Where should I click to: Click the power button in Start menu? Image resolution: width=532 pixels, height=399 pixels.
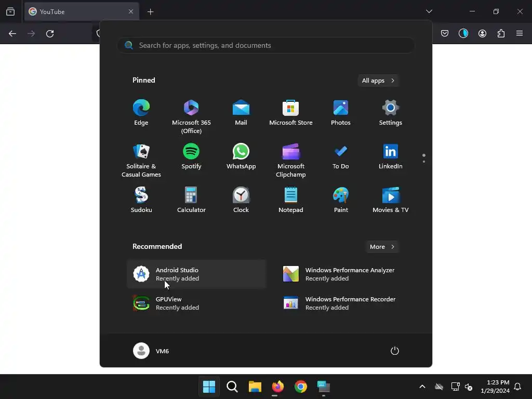395,351
